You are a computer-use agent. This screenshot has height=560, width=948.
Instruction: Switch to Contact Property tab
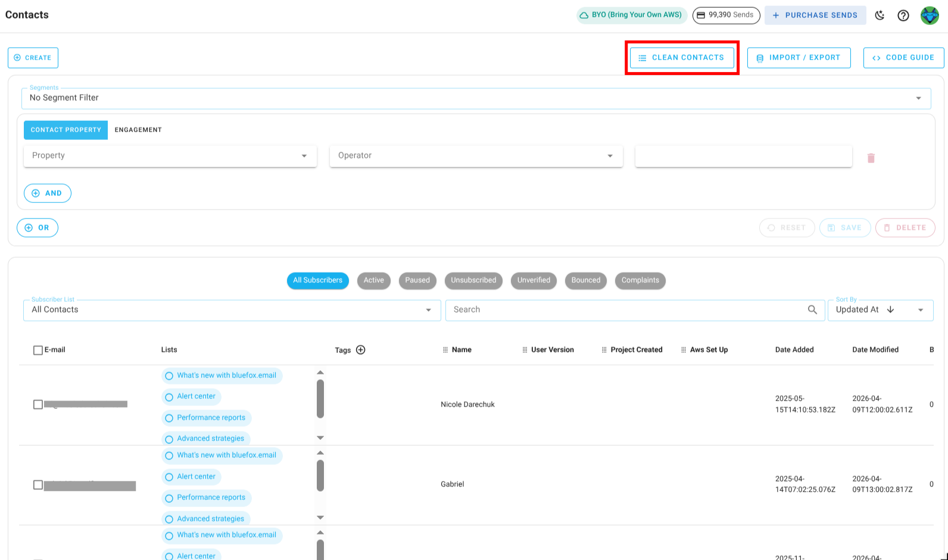click(x=66, y=130)
